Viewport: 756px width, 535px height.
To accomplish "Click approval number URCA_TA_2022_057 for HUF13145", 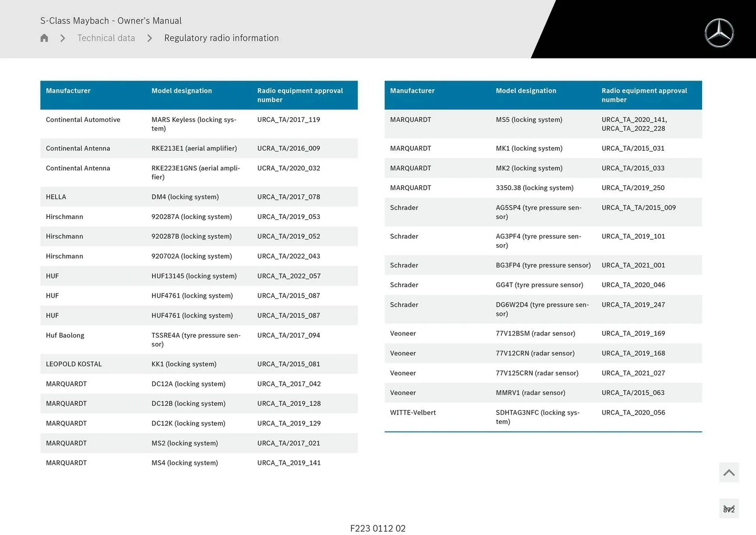I will [x=289, y=276].
